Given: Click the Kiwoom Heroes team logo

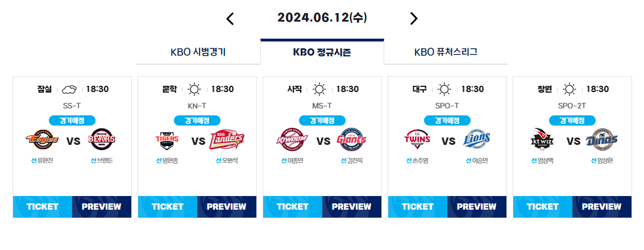Looking at the screenshot, I should tap(292, 140).
